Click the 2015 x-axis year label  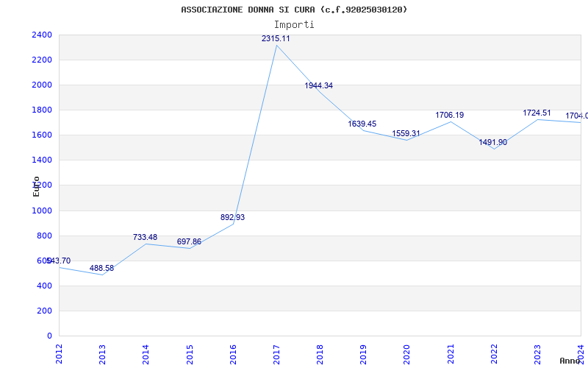[190, 354]
